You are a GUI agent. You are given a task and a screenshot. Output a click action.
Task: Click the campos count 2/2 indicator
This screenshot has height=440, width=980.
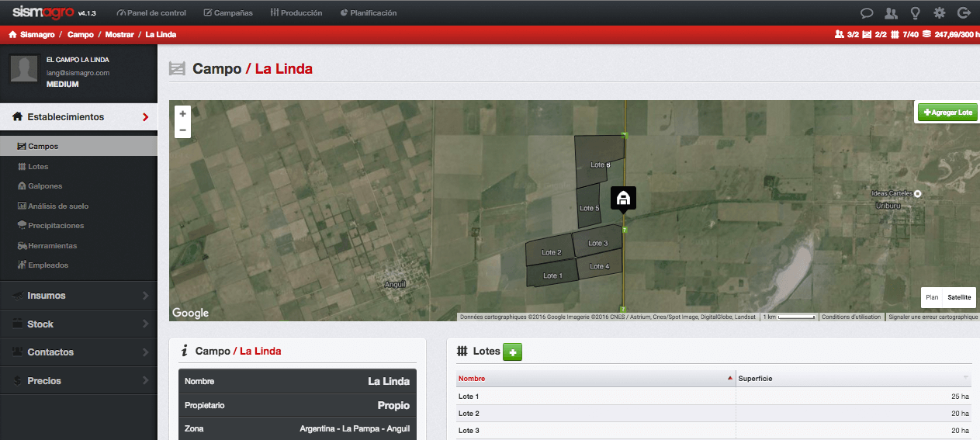[874, 34]
